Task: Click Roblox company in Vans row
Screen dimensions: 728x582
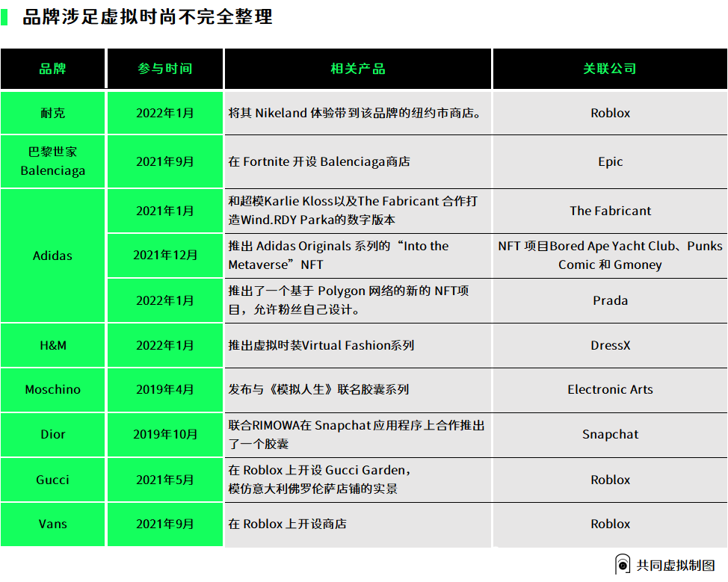Action: (610, 524)
